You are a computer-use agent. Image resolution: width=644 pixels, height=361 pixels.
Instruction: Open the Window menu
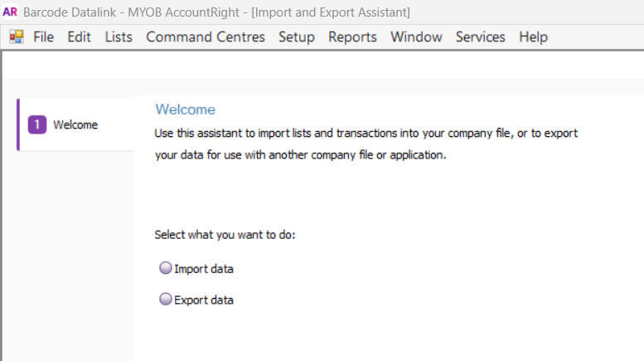pos(416,37)
